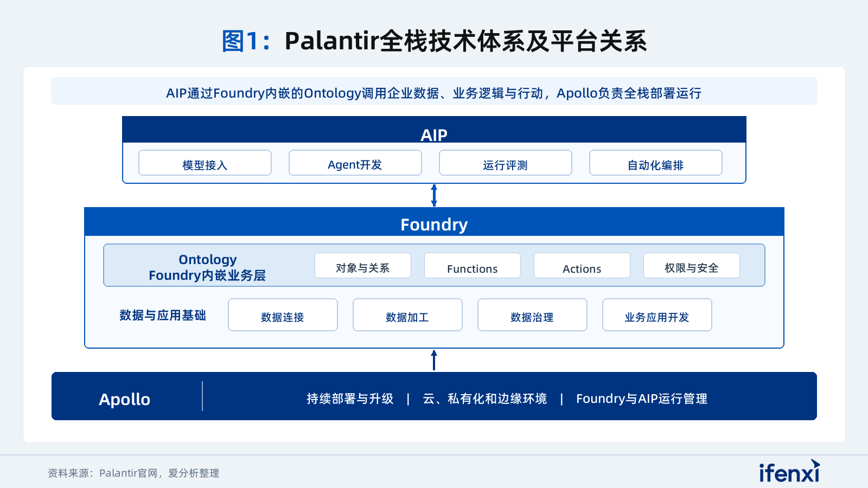The height and width of the screenshot is (488, 868).
Task: Click the 数据与应用基础 label
Action: [x=163, y=315]
